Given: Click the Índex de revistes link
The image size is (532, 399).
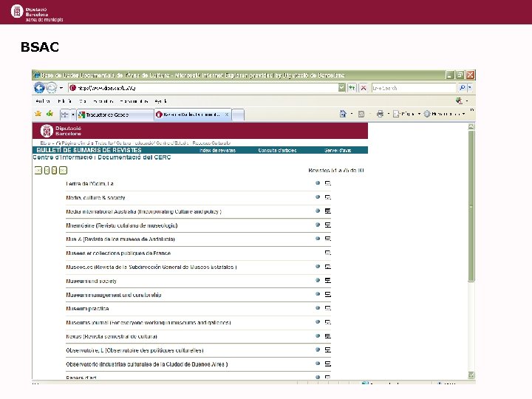Looking at the screenshot, I should [x=217, y=150].
